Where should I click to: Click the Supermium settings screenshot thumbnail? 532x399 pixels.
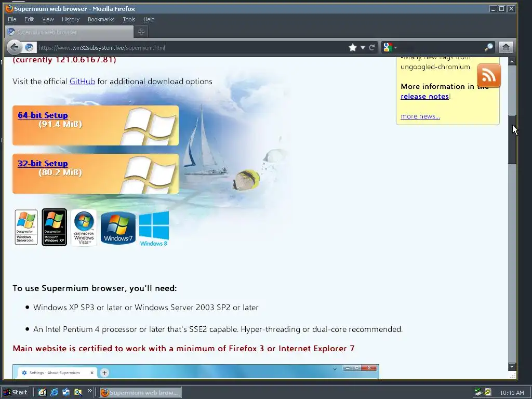click(196, 372)
